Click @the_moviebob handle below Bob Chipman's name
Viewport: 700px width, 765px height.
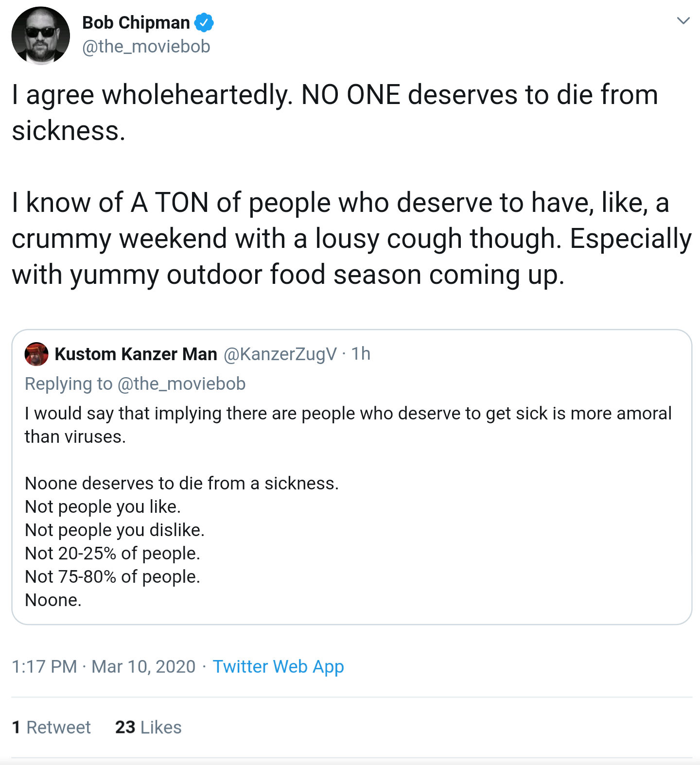pos(146,47)
